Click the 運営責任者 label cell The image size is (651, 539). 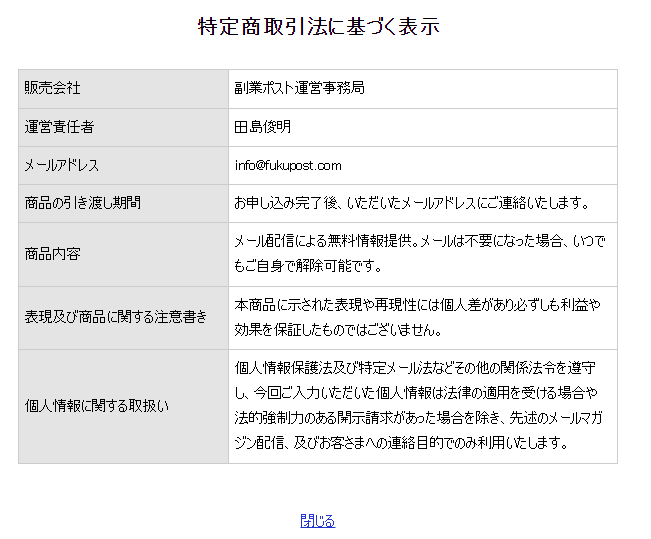pos(123,127)
